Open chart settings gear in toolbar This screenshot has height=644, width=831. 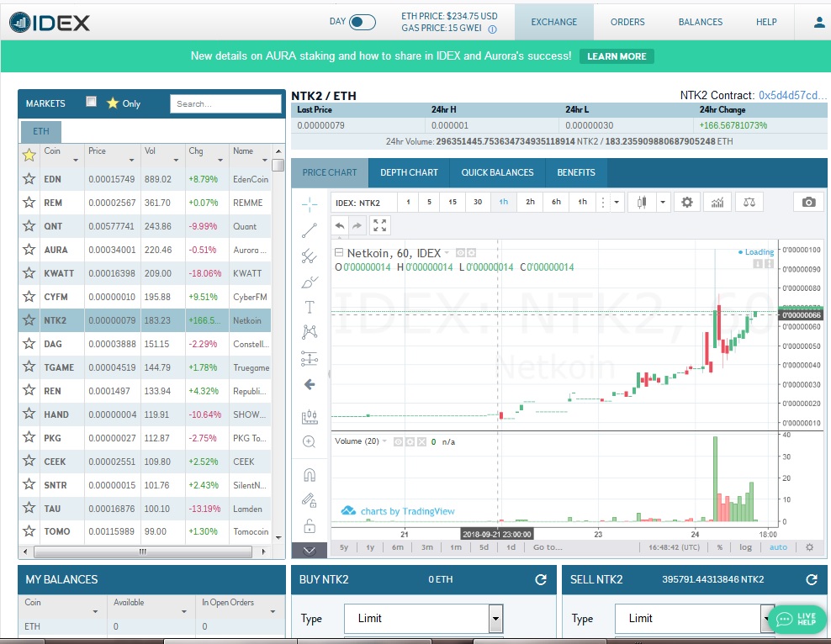tap(687, 203)
